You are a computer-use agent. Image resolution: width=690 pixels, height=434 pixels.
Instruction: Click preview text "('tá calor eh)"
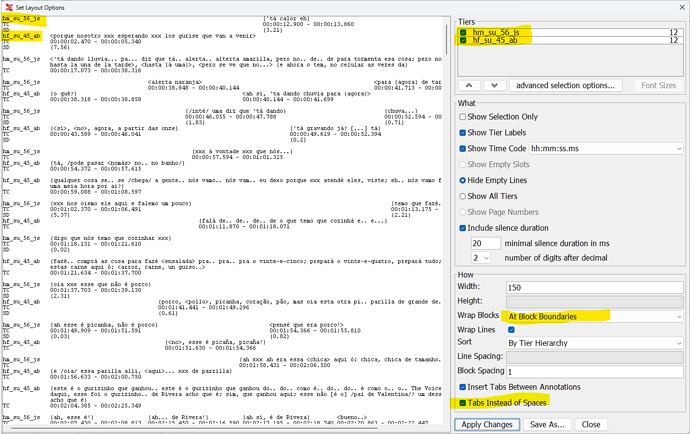point(286,18)
